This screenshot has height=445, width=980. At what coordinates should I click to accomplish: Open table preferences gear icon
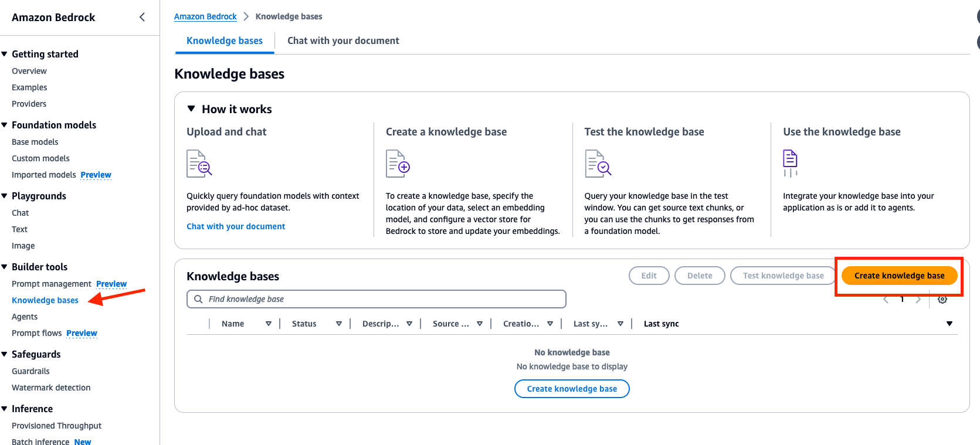tap(942, 300)
